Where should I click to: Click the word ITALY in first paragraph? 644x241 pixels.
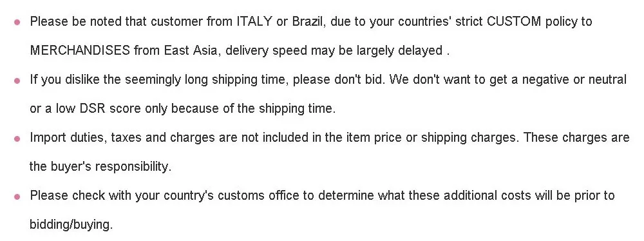coord(254,21)
